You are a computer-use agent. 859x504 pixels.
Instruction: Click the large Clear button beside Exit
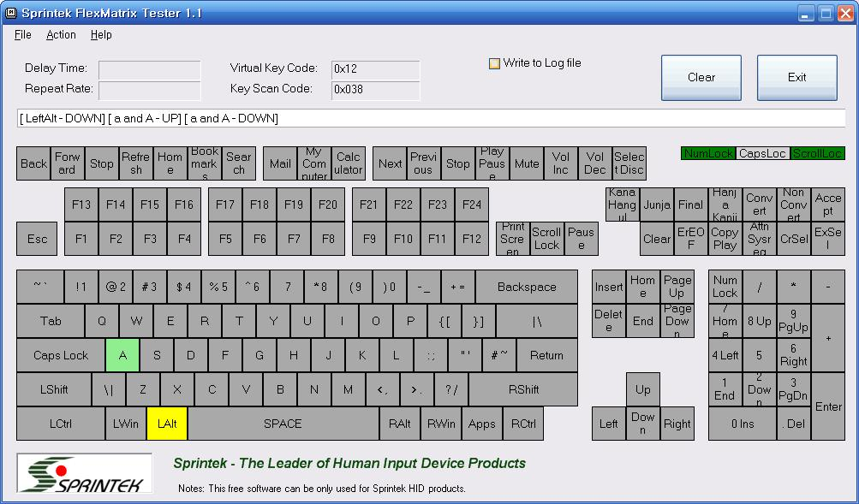pos(701,77)
